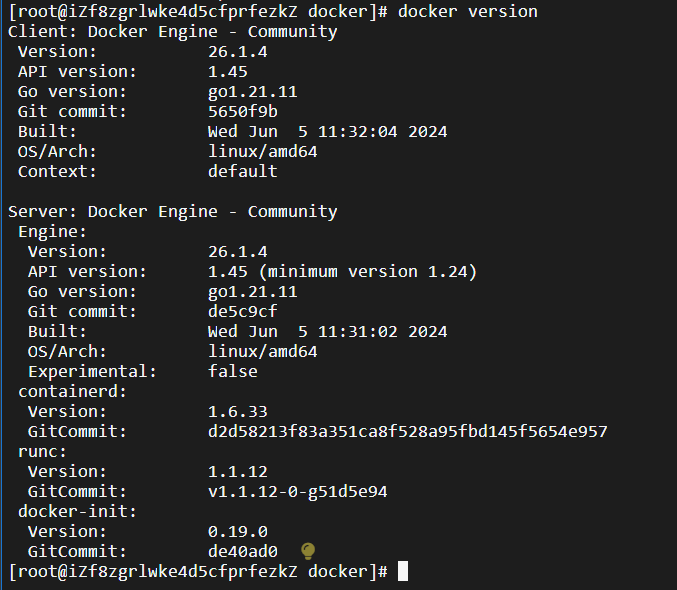
Task: Click the 'runc:' section label
Action: (42, 451)
